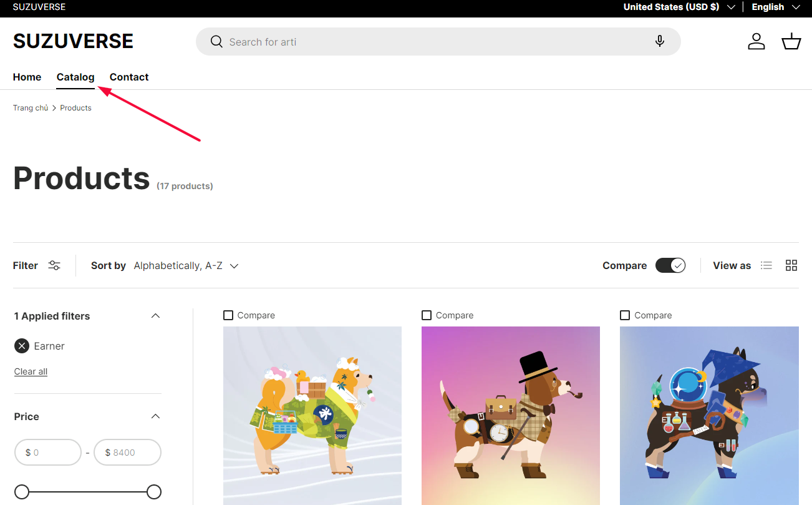Click the (17 products) count text
812x505 pixels.
[185, 186]
